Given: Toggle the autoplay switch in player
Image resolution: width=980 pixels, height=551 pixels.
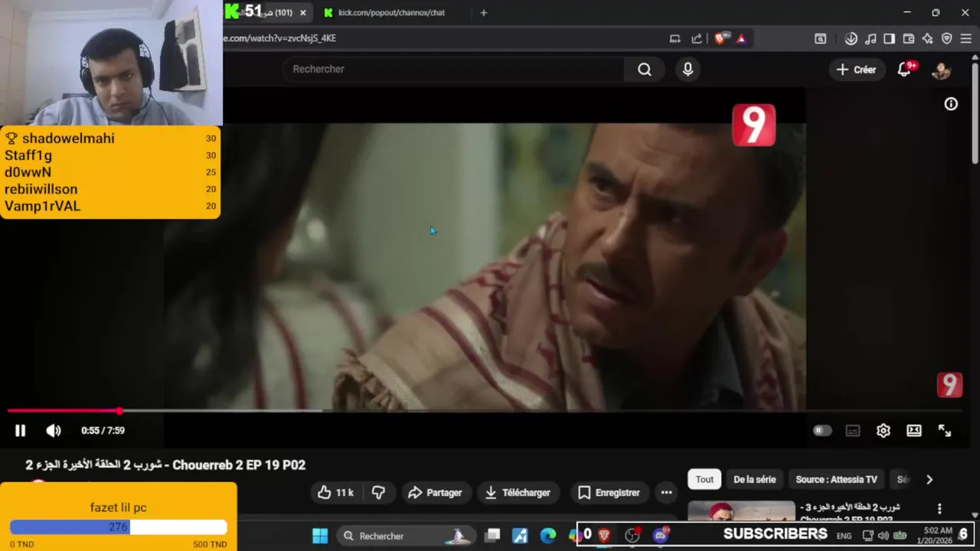Looking at the screenshot, I should pyautogui.click(x=822, y=431).
